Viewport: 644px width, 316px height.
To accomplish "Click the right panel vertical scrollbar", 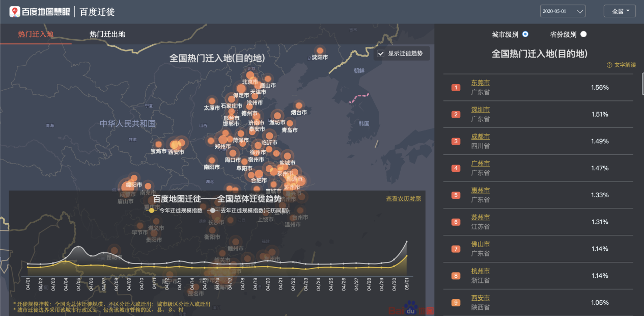I will (x=642, y=82).
